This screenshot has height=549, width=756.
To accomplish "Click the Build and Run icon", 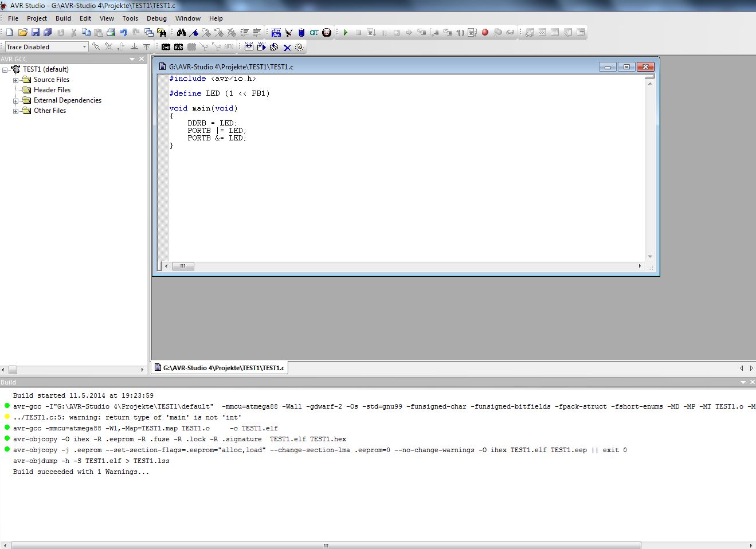I will 261,47.
